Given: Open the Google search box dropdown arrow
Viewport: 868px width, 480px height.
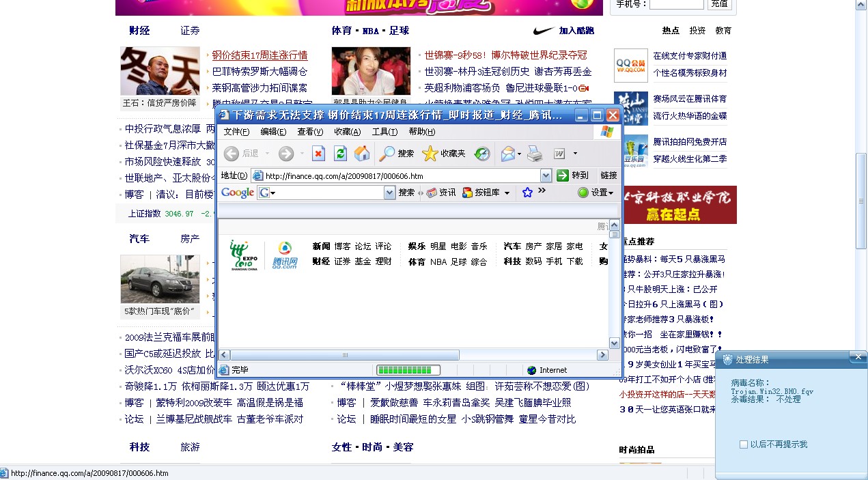Looking at the screenshot, I should (390, 193).
